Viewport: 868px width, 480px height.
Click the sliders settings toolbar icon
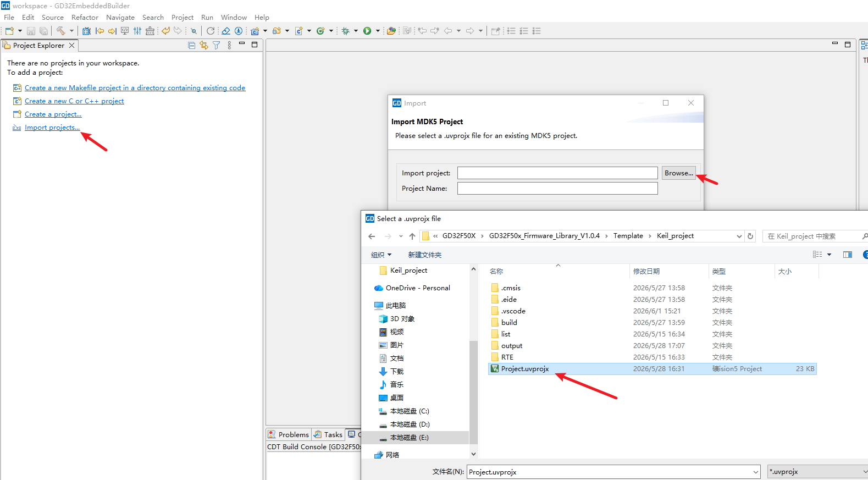(x=137, y=31)
